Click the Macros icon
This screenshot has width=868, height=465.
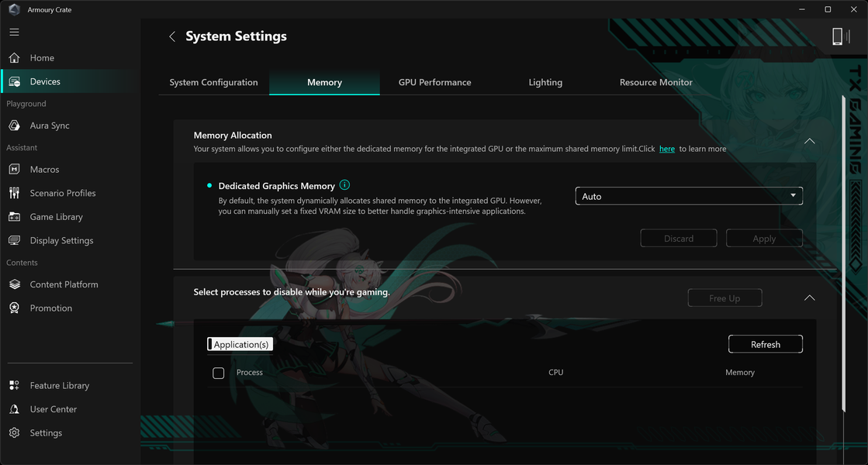[x=15, y=169]
